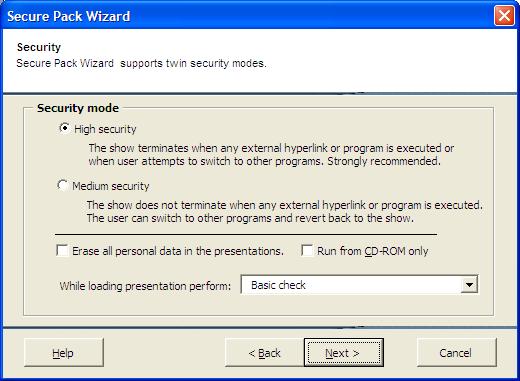Cancel the Secure Pack Wizard
This screenshot has height=381, width=520.
[456, 353]
